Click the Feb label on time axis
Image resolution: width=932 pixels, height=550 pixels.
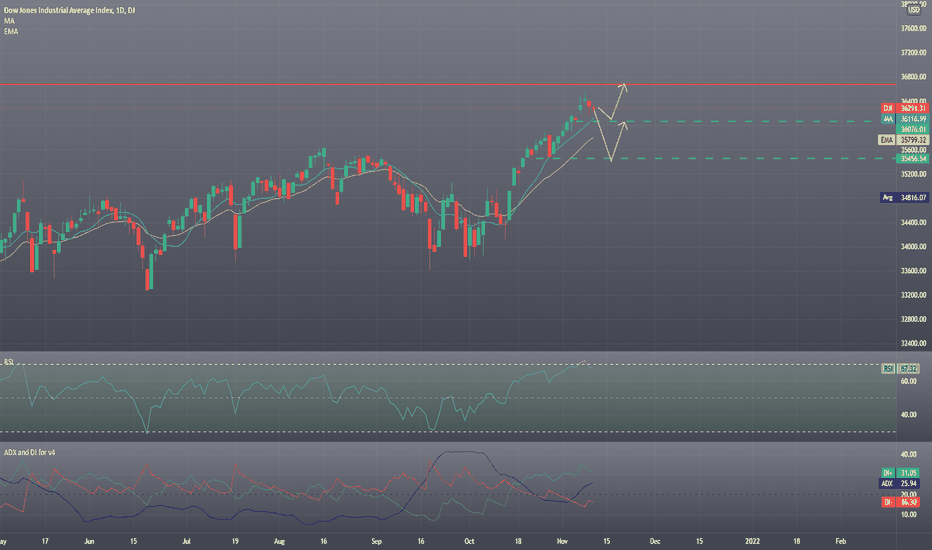tap(840, 542)
